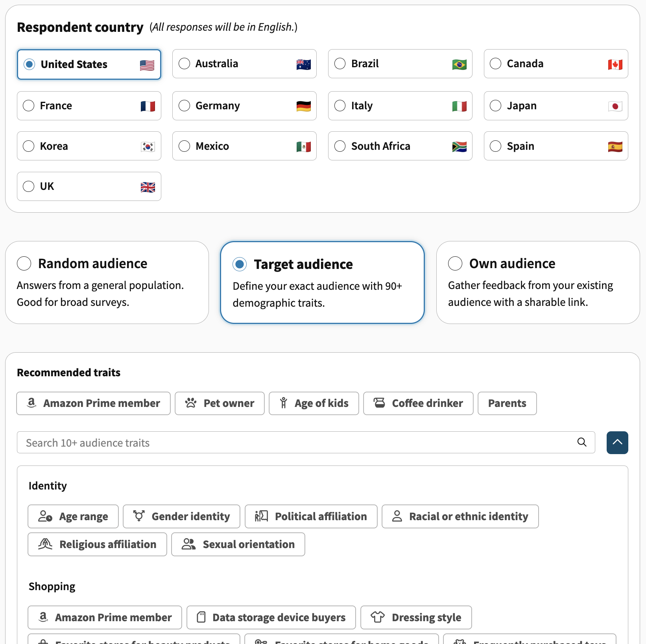Click the Political affiliation icon

261,516
